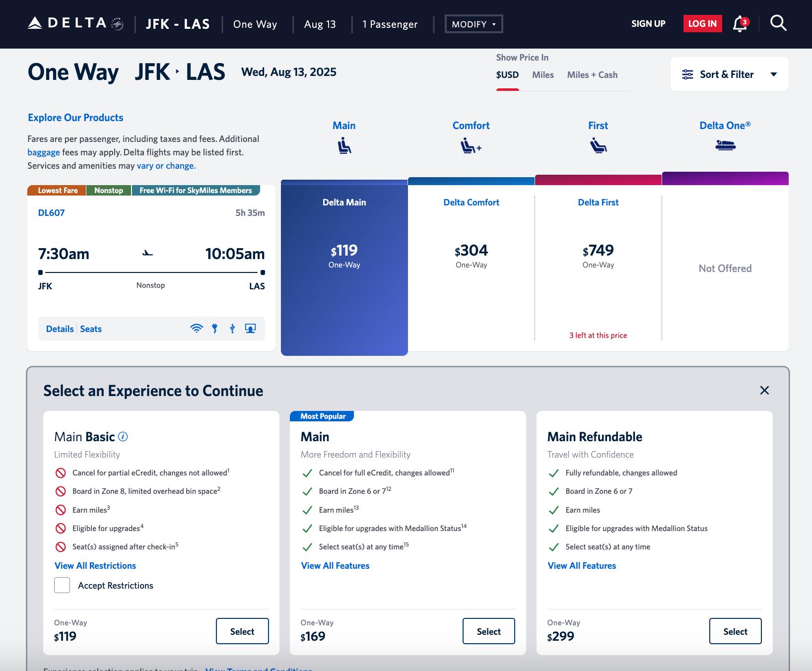Open the Comfort cabin column header
This screenshot has width=812, height=671.
coord(471,126)
